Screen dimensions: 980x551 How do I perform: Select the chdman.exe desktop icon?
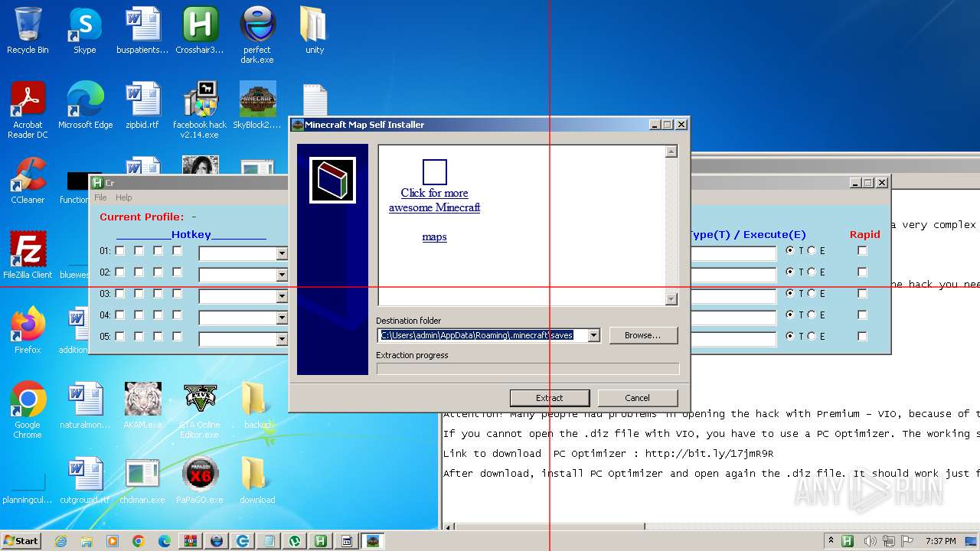click(x=142, y=481)
